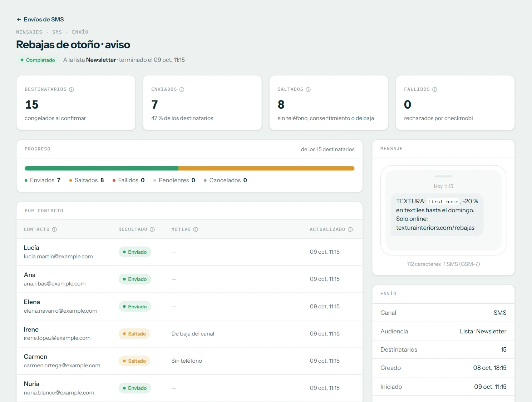Click the orange skipped segment of progress bar
Screen dimensions: 532x402
click(266, 168)
